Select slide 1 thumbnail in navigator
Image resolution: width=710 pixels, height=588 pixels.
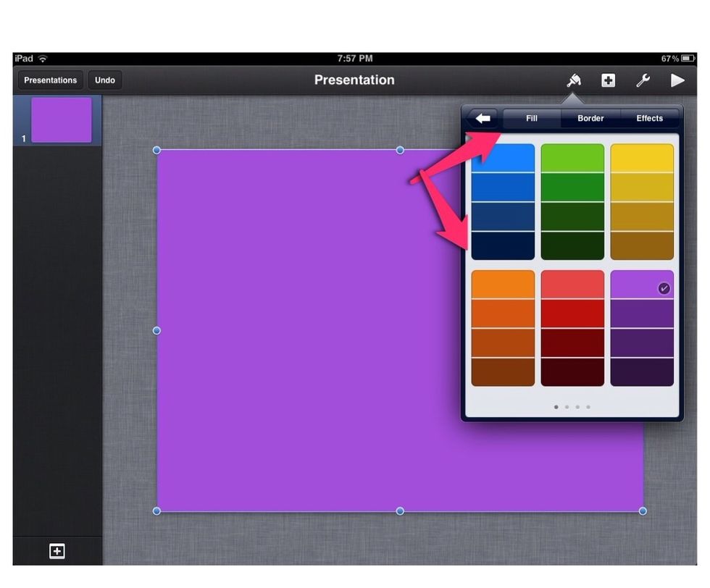pos(61,120)
